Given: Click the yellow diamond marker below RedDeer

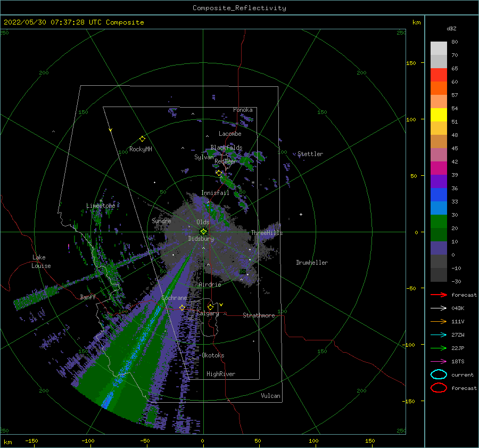Looking at the screenshot, I should point(219,173).
